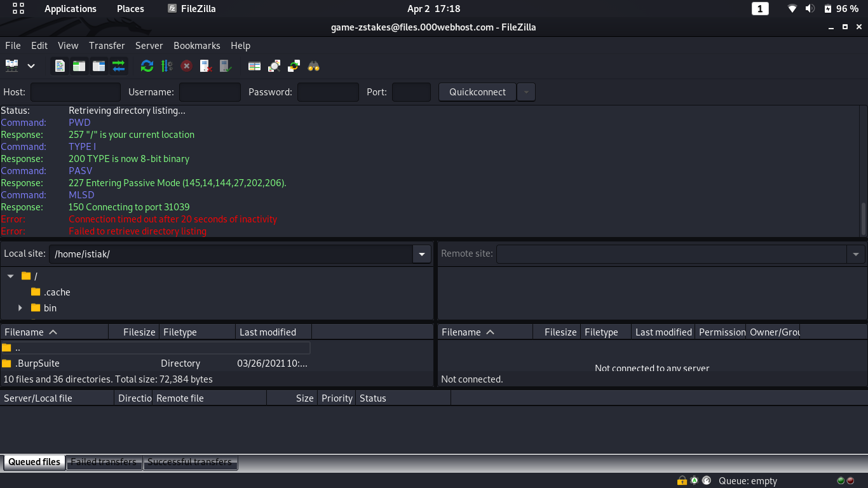Toggle local directory tree display

click(79, 65)
